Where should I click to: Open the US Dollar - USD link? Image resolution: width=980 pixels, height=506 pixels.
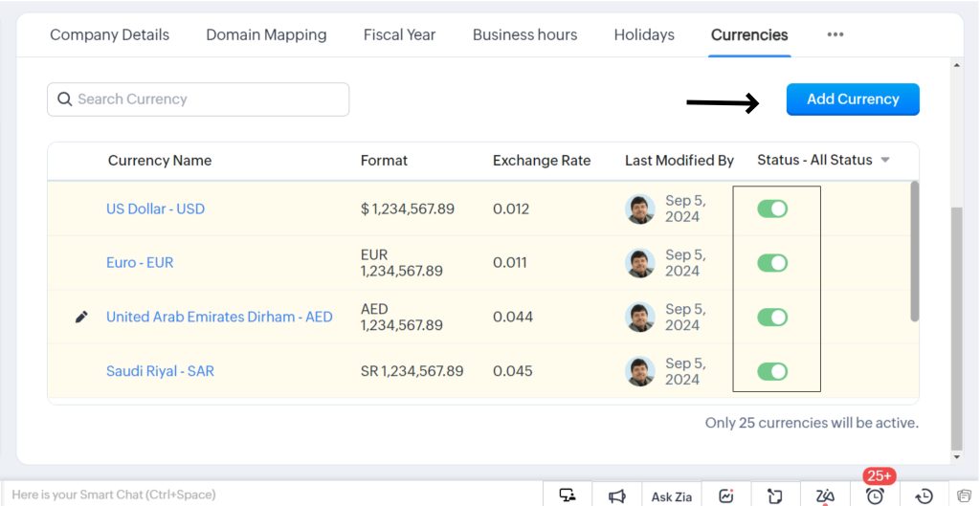click(x=156, y=209)
